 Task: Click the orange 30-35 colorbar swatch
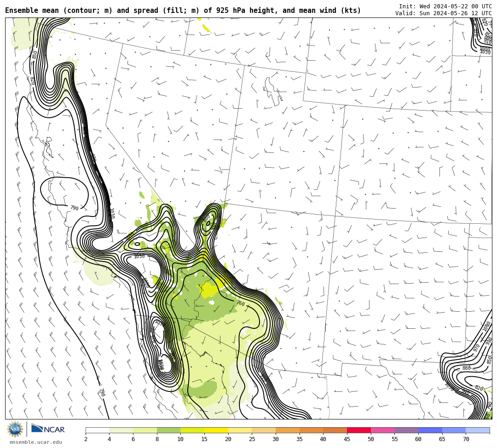point(288,430)
